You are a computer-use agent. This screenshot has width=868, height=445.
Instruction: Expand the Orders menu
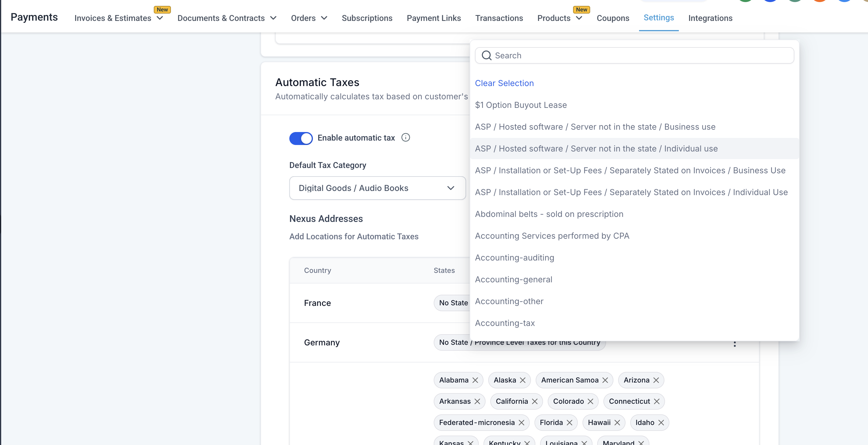tap(309, 18)
